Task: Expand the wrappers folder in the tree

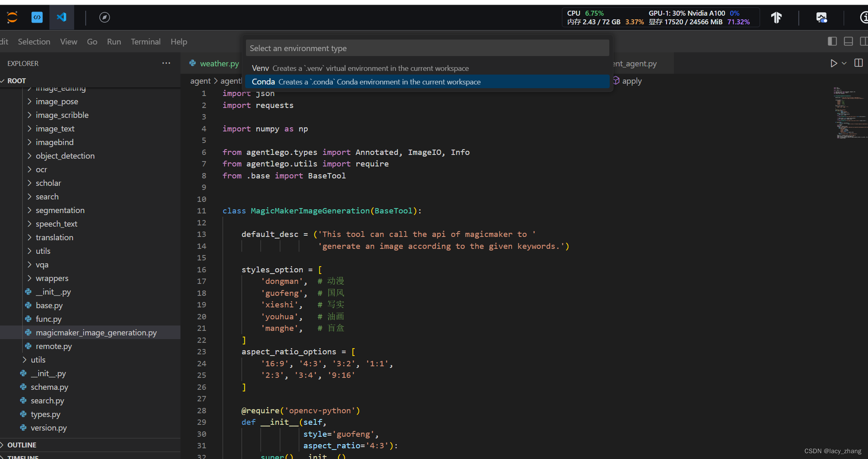Action: [52, 278]
